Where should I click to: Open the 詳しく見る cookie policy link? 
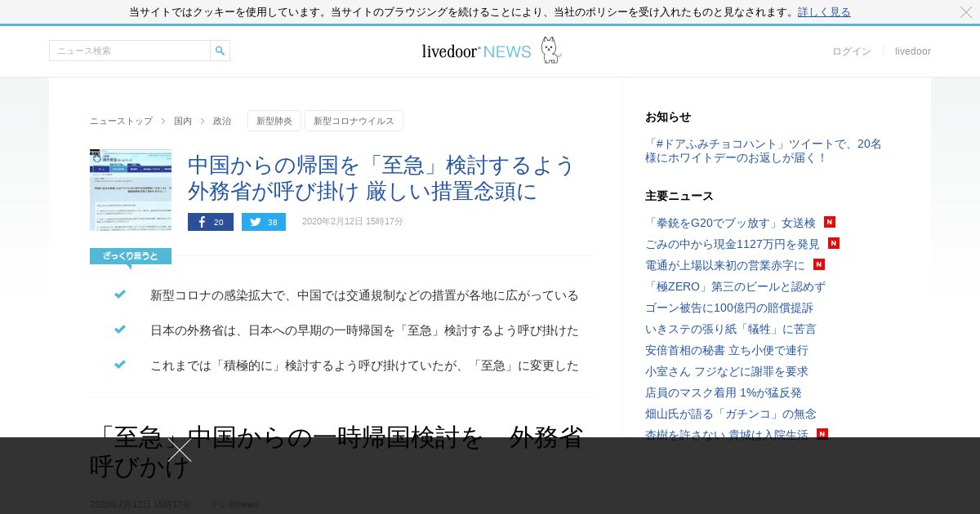[x=824, y=12]
